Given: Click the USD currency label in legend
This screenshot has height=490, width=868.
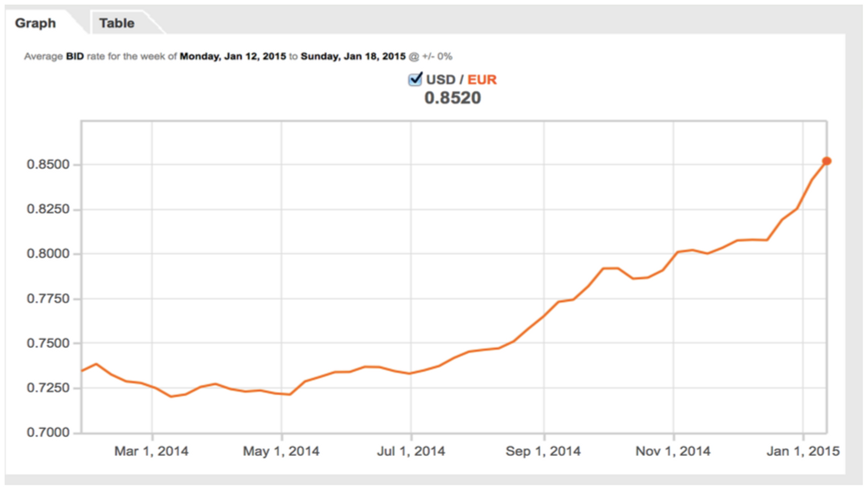Looking at the screenshot, I should point(441,80).
